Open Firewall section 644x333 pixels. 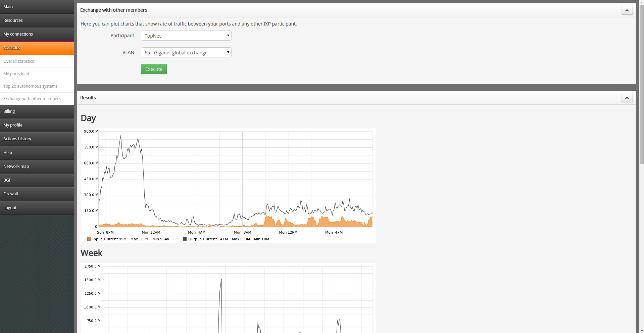(37, 194)
